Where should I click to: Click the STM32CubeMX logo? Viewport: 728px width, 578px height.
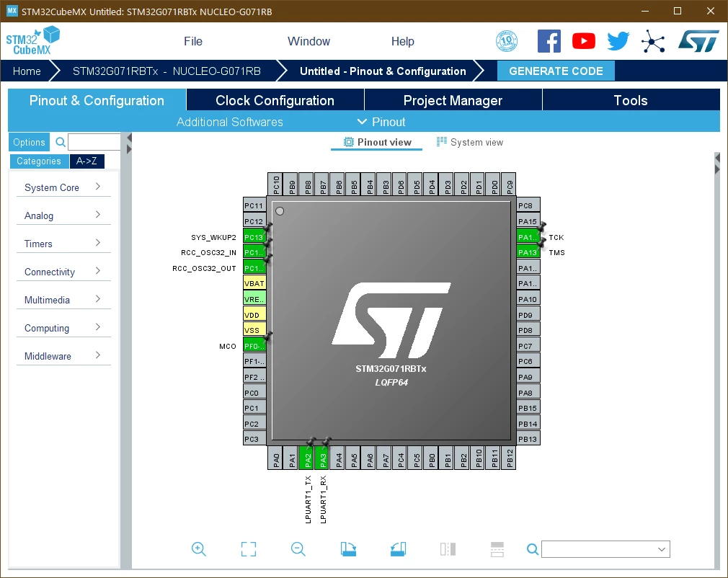[x=33, y=41]
